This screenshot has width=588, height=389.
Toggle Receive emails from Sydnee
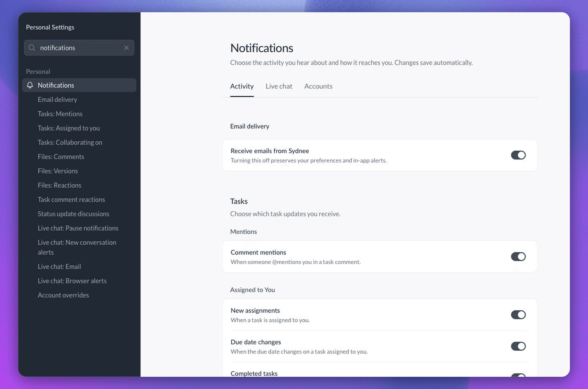518,155
